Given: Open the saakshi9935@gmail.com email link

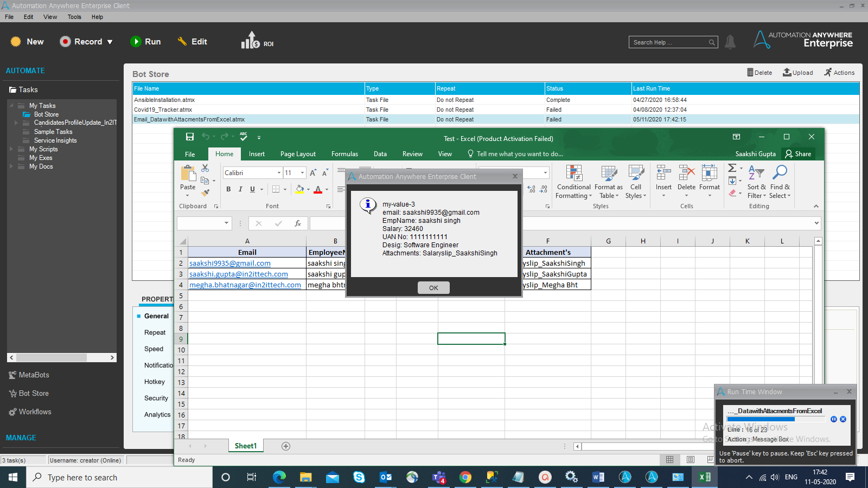Looking at the screenshot, I should tap(230, 264).
